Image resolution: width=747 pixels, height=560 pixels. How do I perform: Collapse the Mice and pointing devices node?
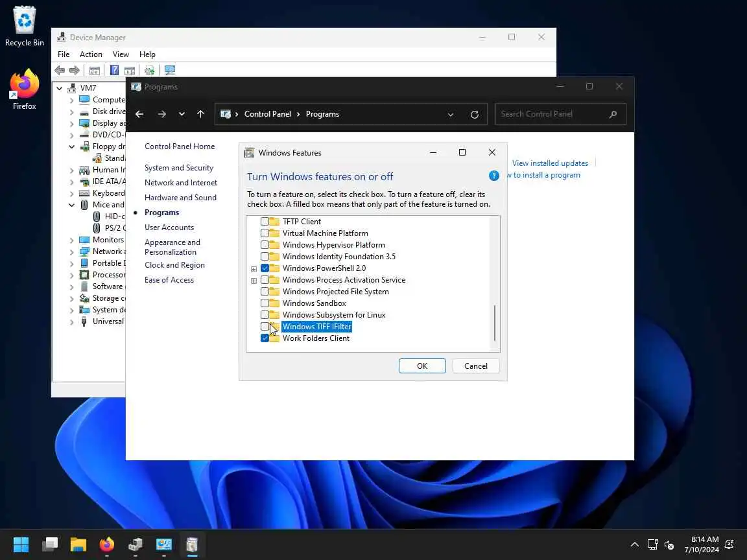coord(72,205)
